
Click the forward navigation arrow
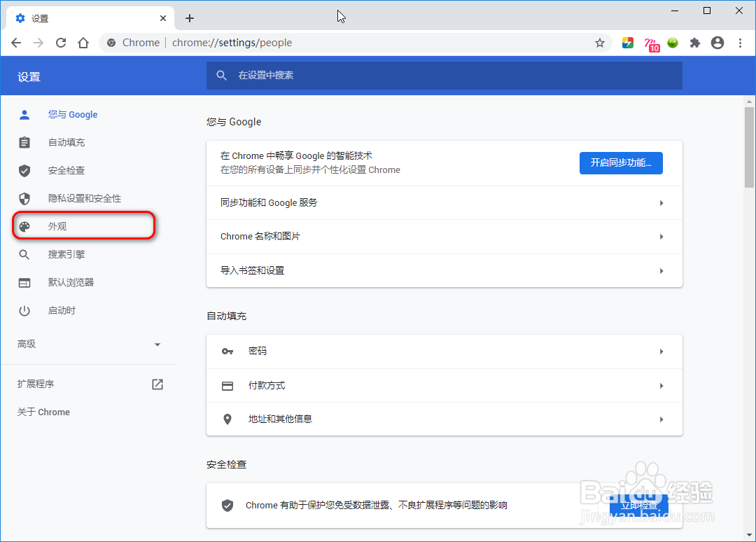tap(38, 43)
